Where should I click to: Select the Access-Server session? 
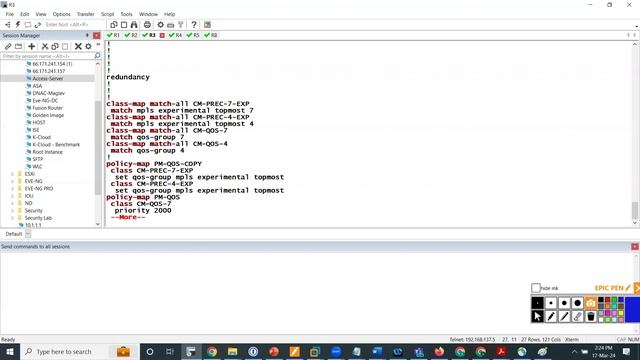(x=48, y=78)
